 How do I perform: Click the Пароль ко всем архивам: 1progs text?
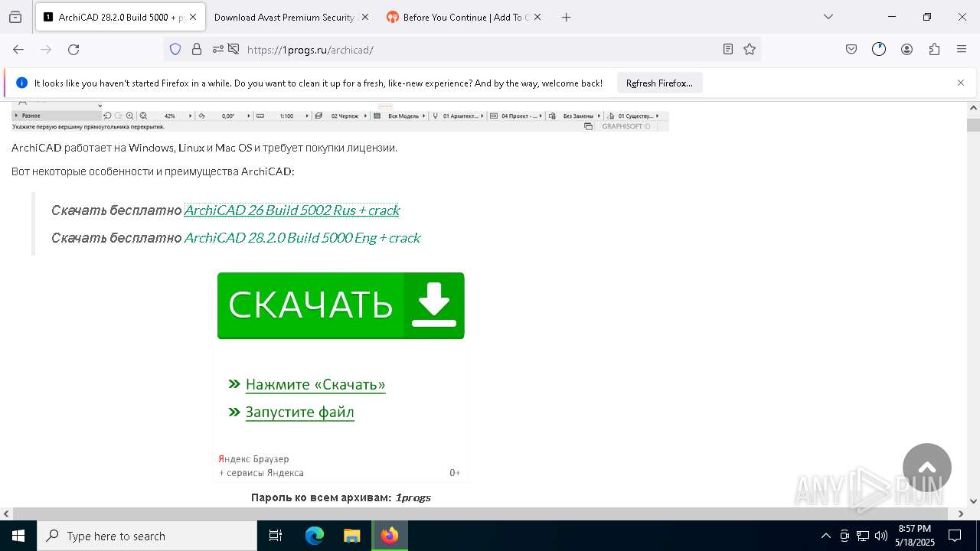341,497
